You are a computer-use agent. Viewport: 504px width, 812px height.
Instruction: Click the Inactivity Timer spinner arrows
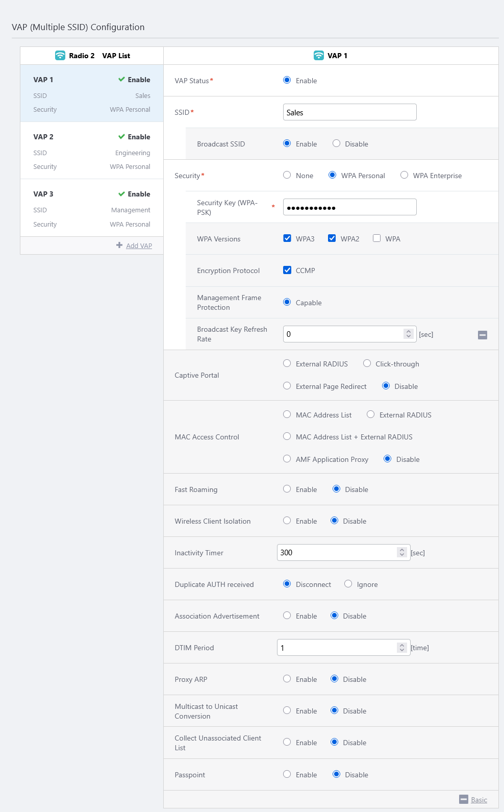pos(402,552)
